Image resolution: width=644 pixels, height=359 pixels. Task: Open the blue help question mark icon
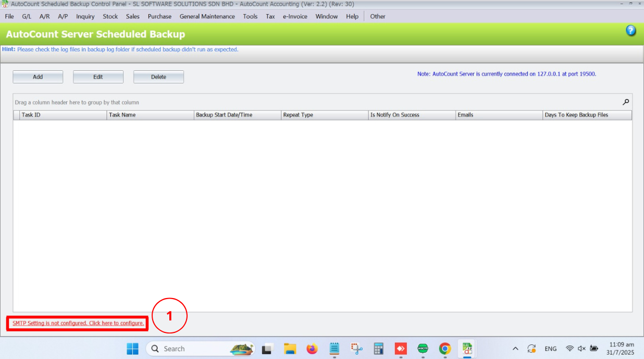[630, 31]
